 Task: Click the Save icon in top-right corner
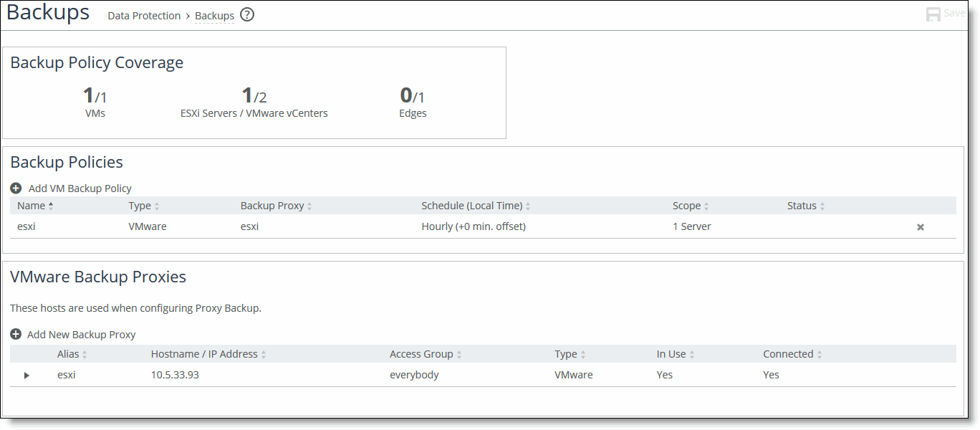933,13
